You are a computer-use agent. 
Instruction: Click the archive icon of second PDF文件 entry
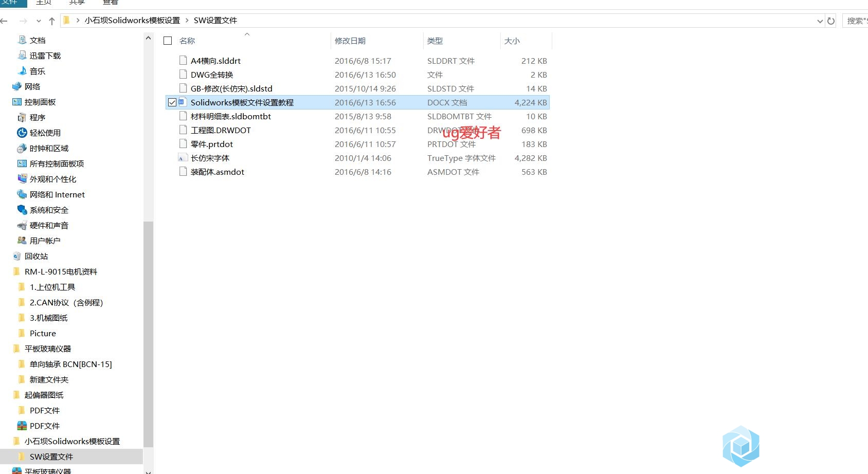22,426
